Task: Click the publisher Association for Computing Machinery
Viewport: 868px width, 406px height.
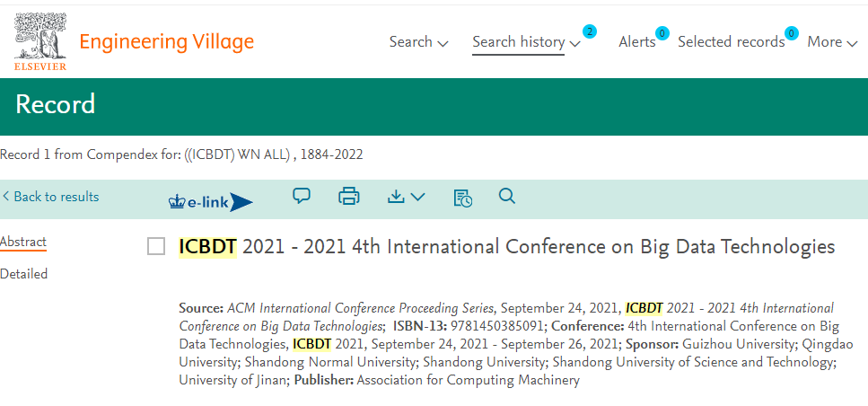Action: (x=469, y=381)
